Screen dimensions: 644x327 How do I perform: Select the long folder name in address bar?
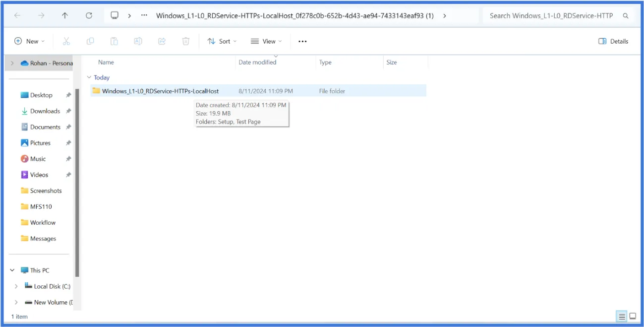pos(294,15)
